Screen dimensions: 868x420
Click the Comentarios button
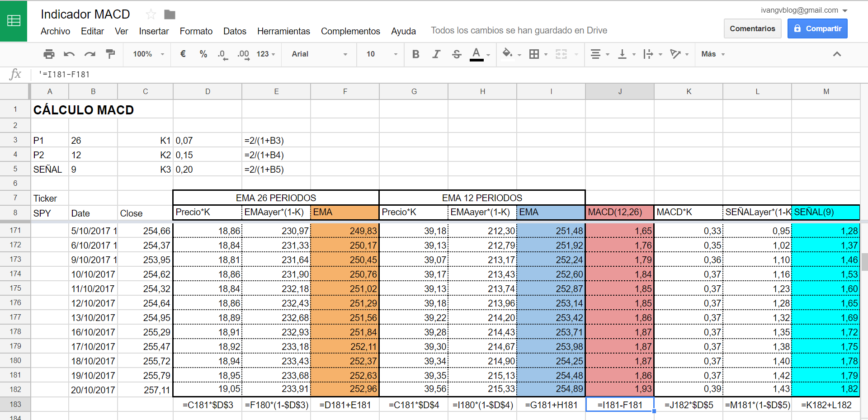(752, 28)
